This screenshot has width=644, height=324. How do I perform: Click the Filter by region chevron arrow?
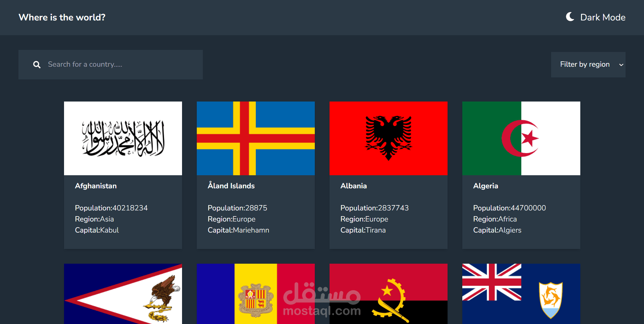coord(621,65)
